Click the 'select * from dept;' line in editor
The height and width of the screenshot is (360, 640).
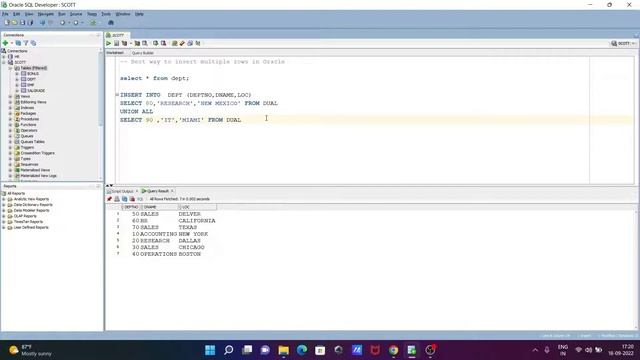click(154, 78)
